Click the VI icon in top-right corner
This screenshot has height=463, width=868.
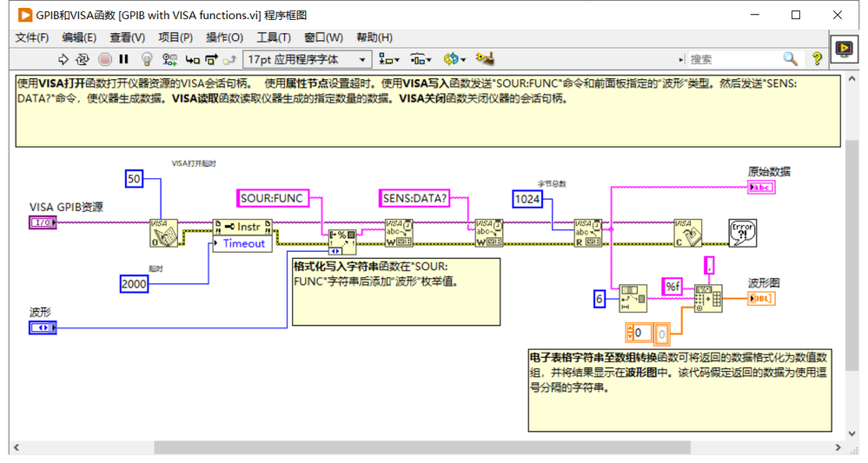point(845,50)
